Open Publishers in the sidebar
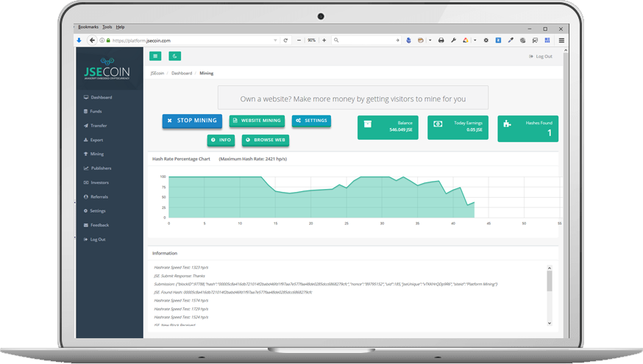The height and width of the screenshot is (364, 643). (x=98, y=168)
